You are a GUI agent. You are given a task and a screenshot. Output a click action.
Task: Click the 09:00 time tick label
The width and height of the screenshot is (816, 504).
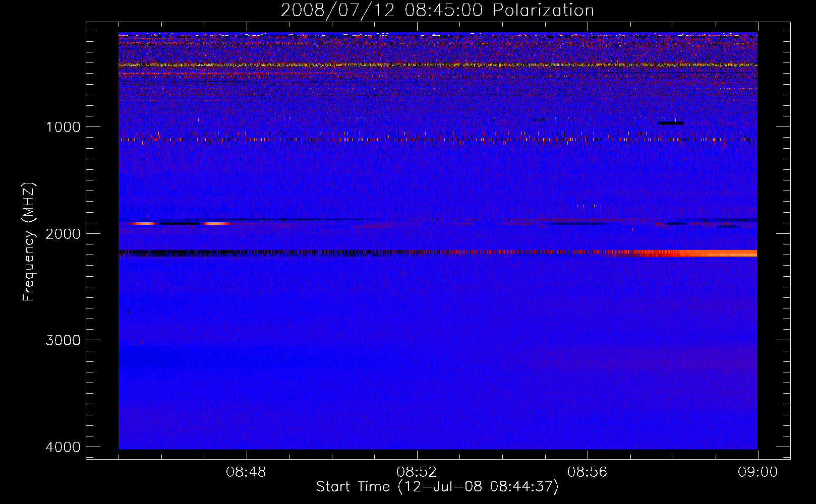(757, 472)
